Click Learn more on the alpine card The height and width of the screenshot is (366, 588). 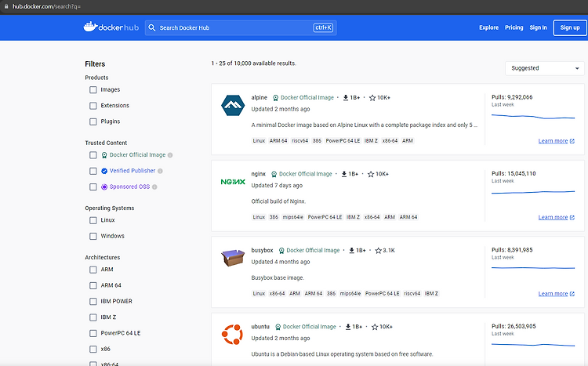(x=553, y=141)
